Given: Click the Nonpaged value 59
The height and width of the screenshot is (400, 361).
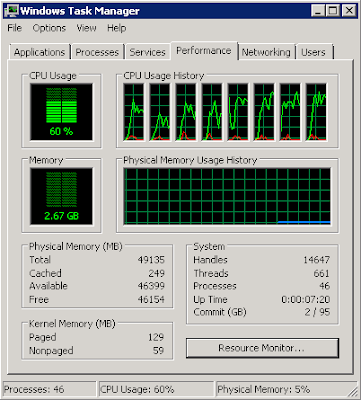Looking at the screenshot, I should 159,351.
